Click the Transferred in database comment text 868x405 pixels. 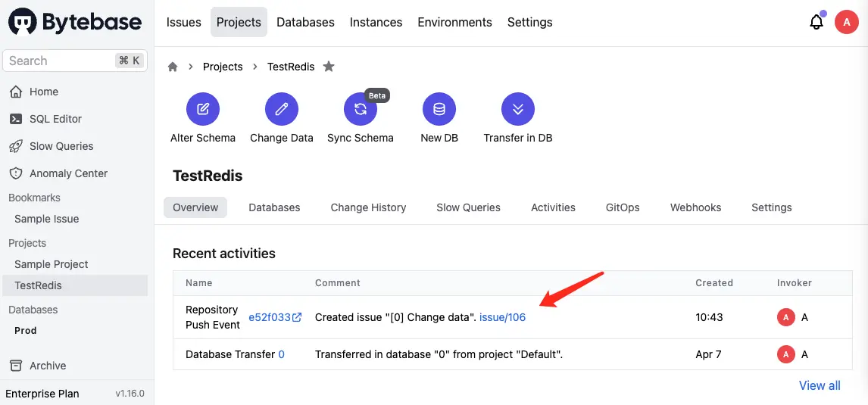(439, 354)
